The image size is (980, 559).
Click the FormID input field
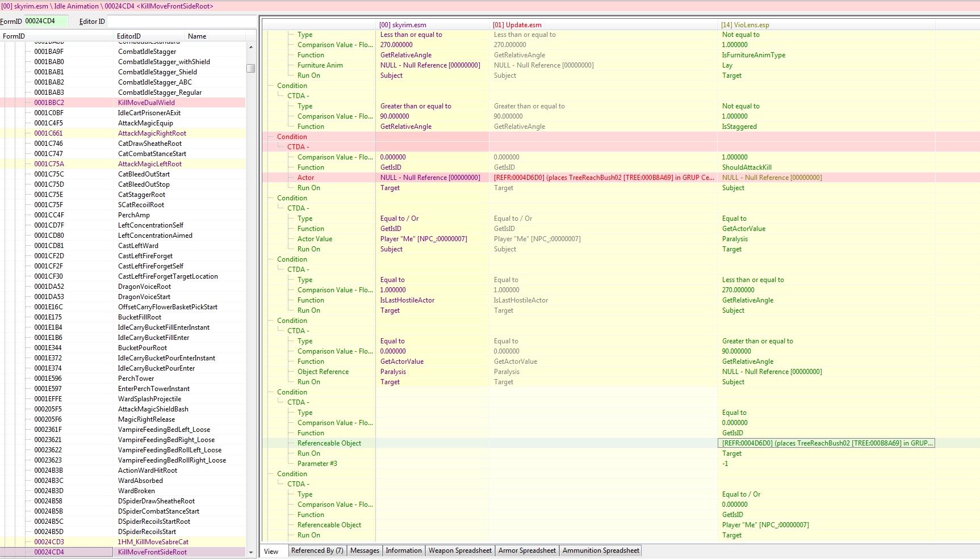[45, 21]
